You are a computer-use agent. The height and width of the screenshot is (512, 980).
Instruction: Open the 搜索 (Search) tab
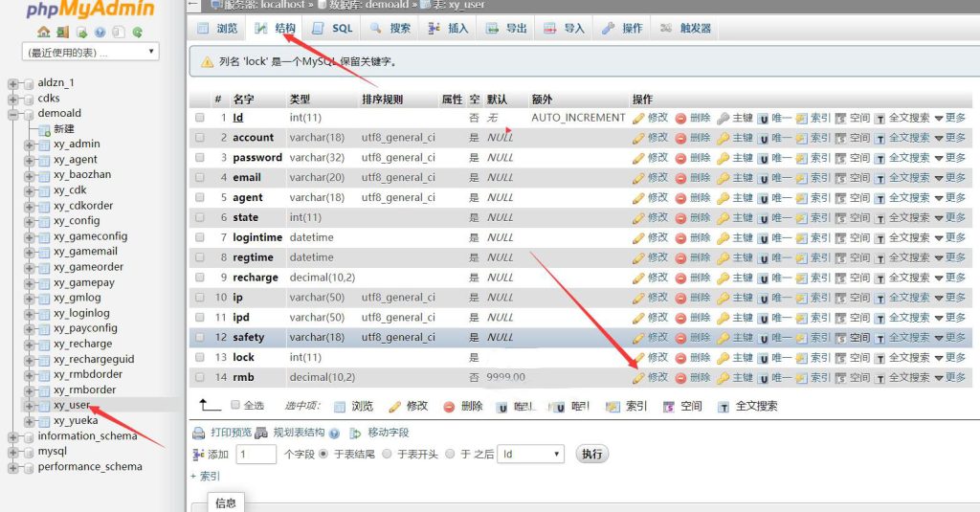(390, 28)
